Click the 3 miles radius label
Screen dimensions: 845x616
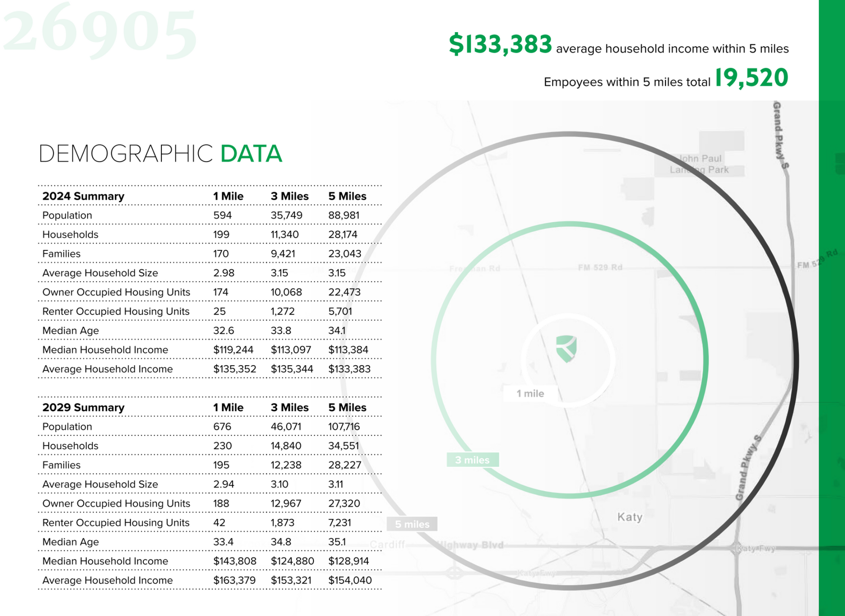pos(472,460)
